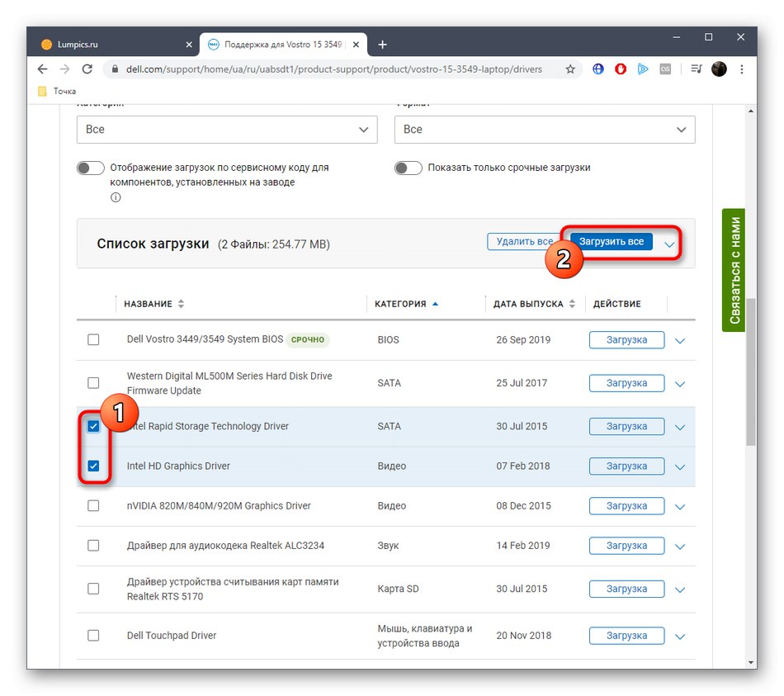This screenshot has height=696, width=784.
Task: Sort by the НАЗВАНИЕ column arrows
Action: 181,304
